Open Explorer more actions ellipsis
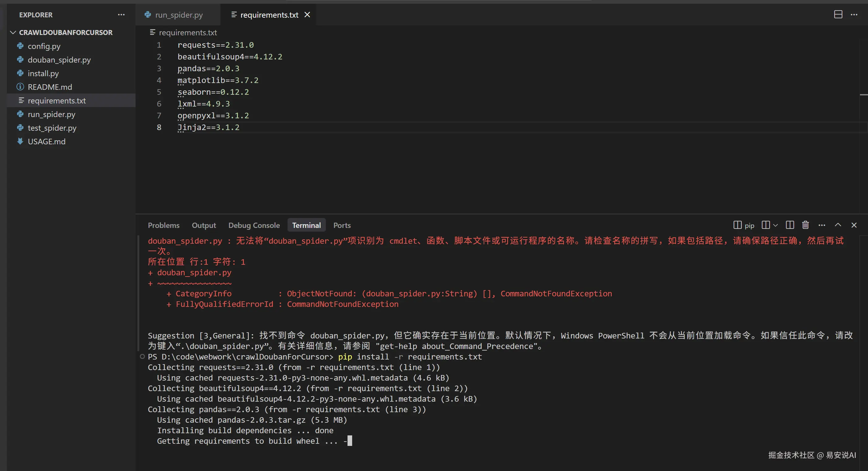Screen dimensions: 868x471 coord(121,15)
